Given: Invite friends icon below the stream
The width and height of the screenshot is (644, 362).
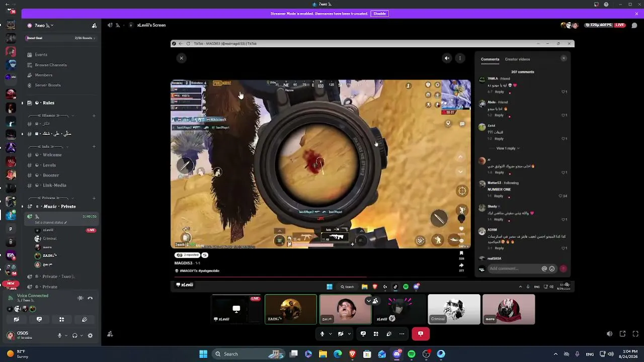Looking at the screenshot, I should pyautogui.click(x=110, y=334).
